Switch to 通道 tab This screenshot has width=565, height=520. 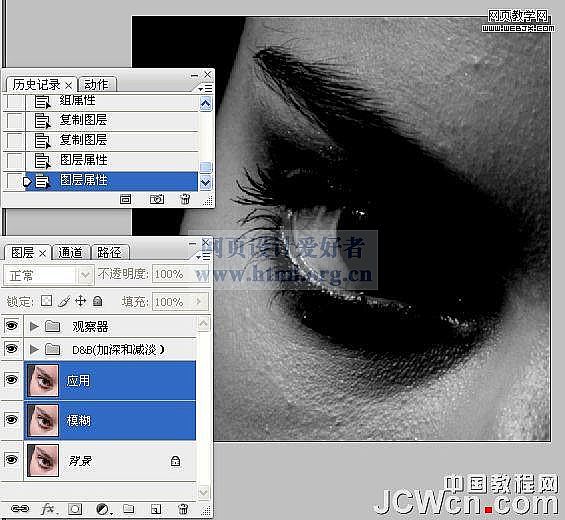[x=70, y=253]
